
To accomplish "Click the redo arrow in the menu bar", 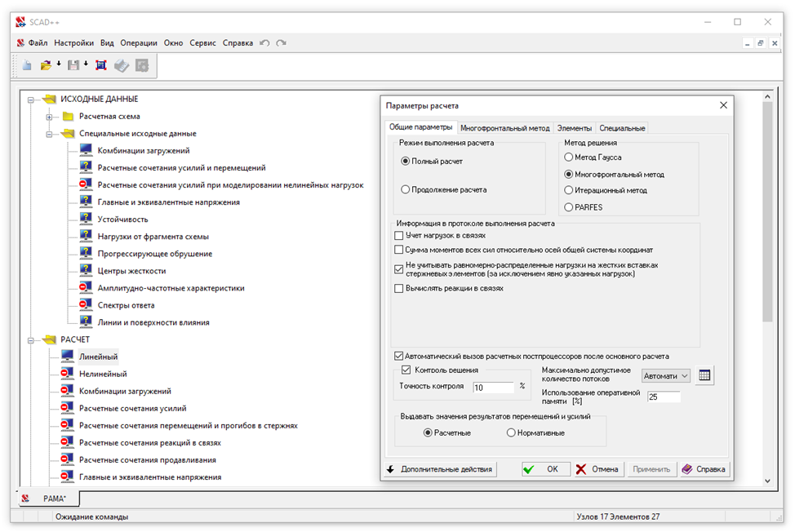I will (282, 43).
